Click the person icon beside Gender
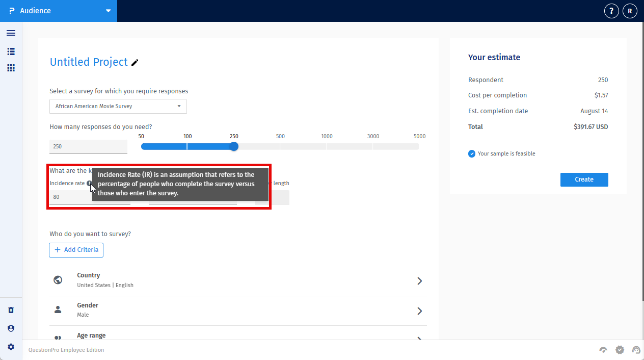This screenshot has width=644, height=360. [x=58, y=310]
